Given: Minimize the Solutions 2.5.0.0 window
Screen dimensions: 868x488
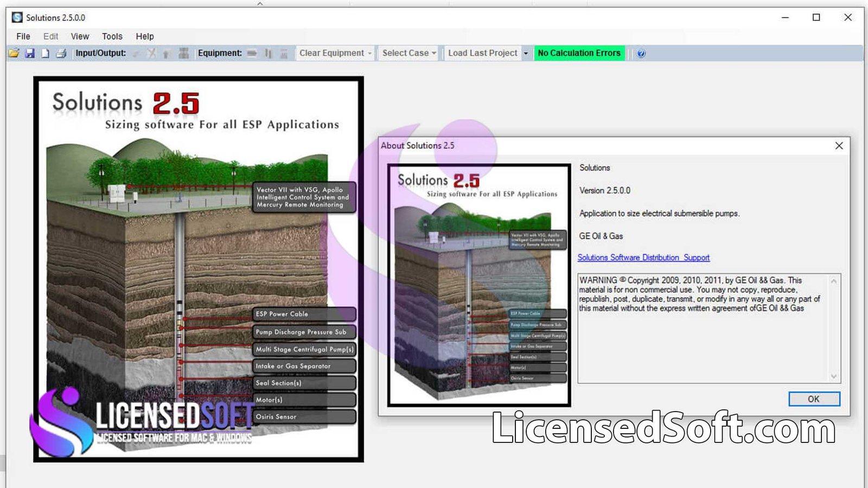Looking at the screenshot, I should coord(785,17).
